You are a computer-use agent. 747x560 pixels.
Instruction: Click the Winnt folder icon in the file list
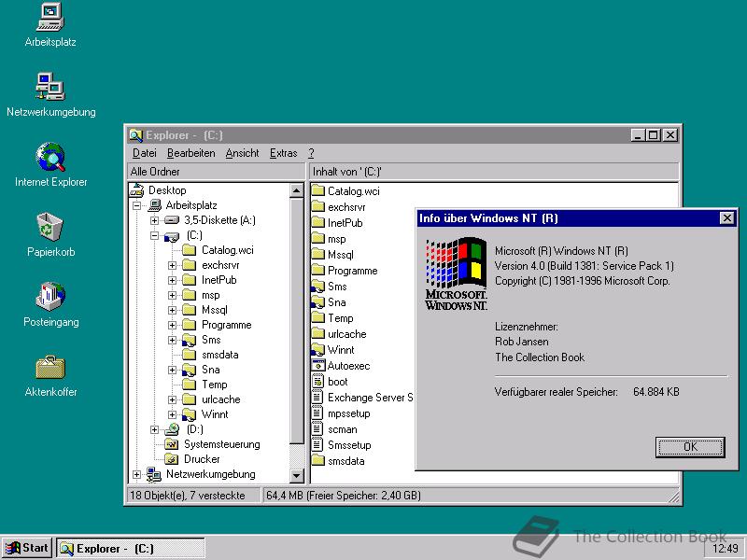[317, 349]
